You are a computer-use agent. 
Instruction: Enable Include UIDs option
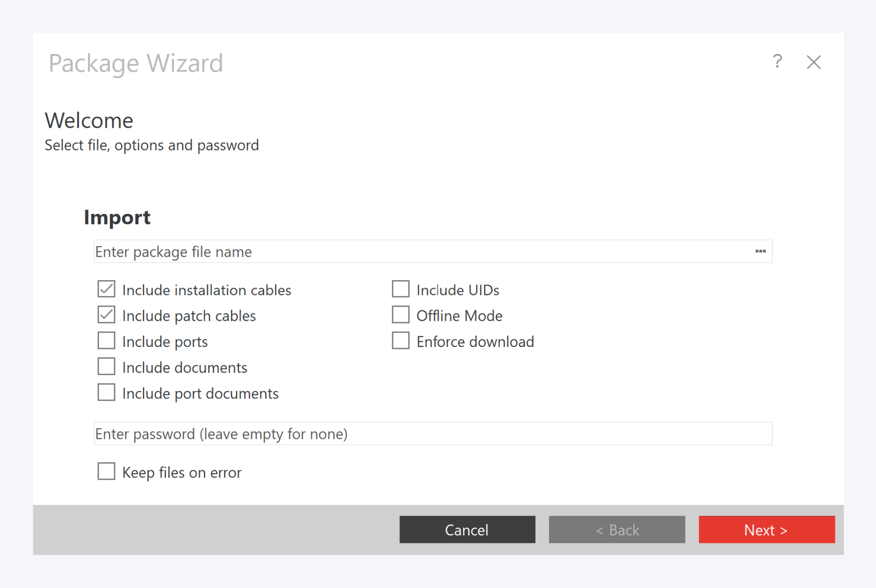[400, 289]
